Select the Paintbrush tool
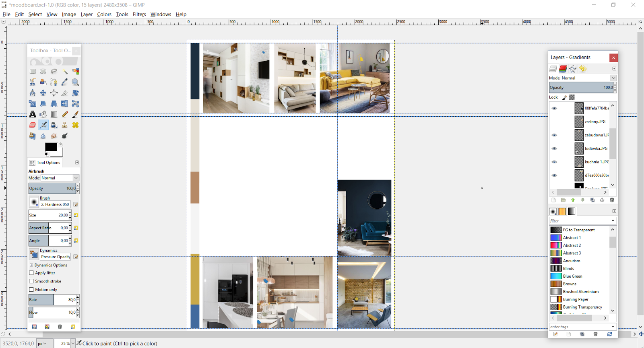This screenshot has width=644, height=348. 75,114
